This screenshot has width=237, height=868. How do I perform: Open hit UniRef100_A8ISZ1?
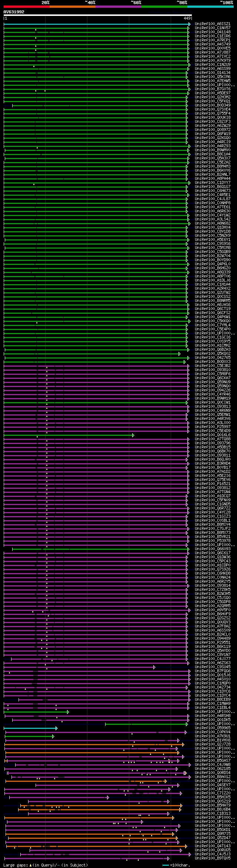tap(213, 24)
